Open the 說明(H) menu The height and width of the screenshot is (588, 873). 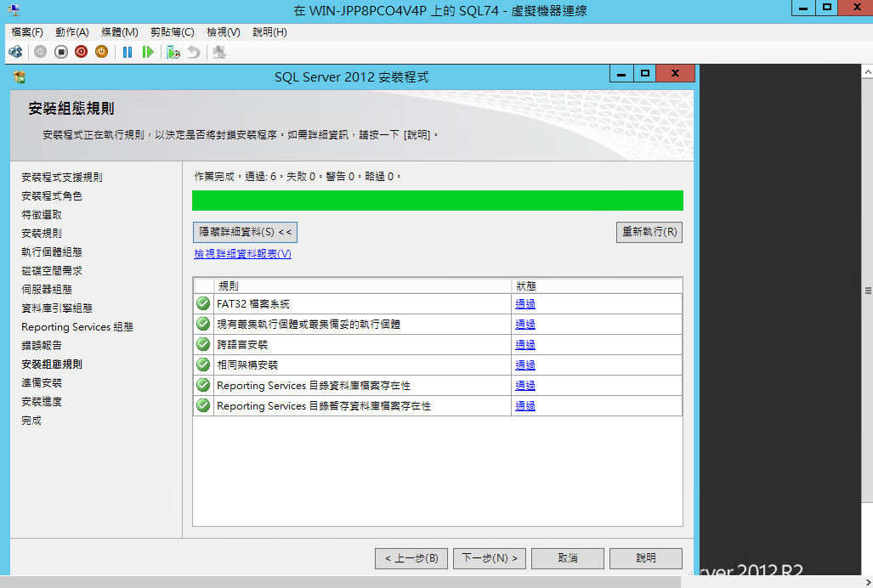pos(270,32)
